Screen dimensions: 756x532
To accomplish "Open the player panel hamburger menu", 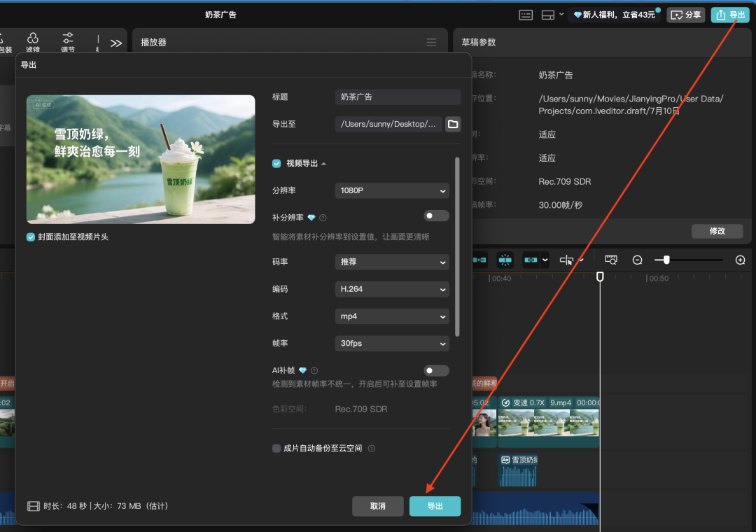I will (431, 43).
